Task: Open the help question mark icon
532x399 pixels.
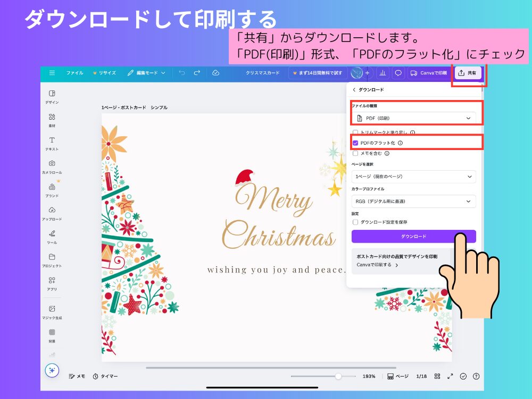Action: click(x=476, y=376)
